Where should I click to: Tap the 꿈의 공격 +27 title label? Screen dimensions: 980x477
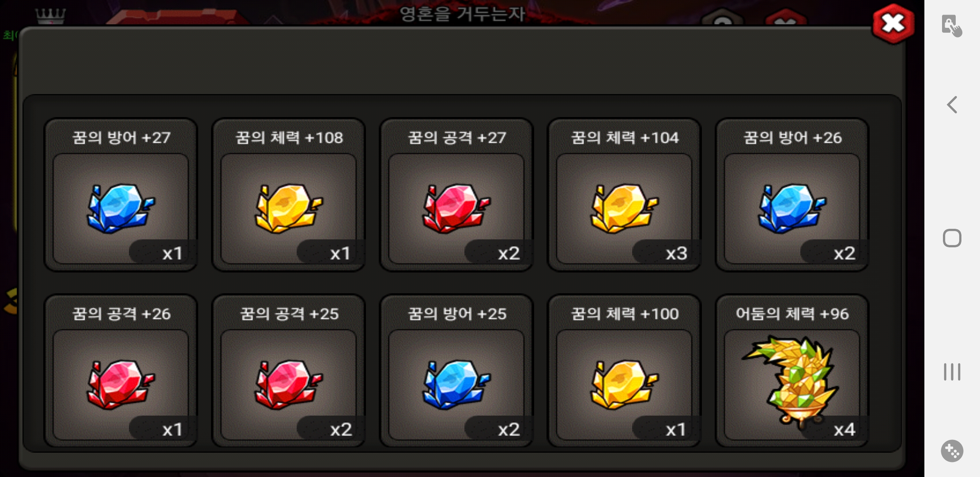[x=456, y=138]
